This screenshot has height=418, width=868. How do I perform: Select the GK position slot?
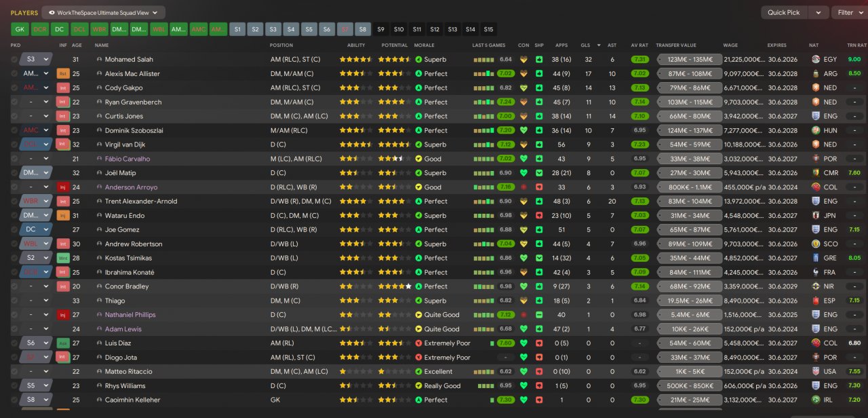(x=20, y=29)
